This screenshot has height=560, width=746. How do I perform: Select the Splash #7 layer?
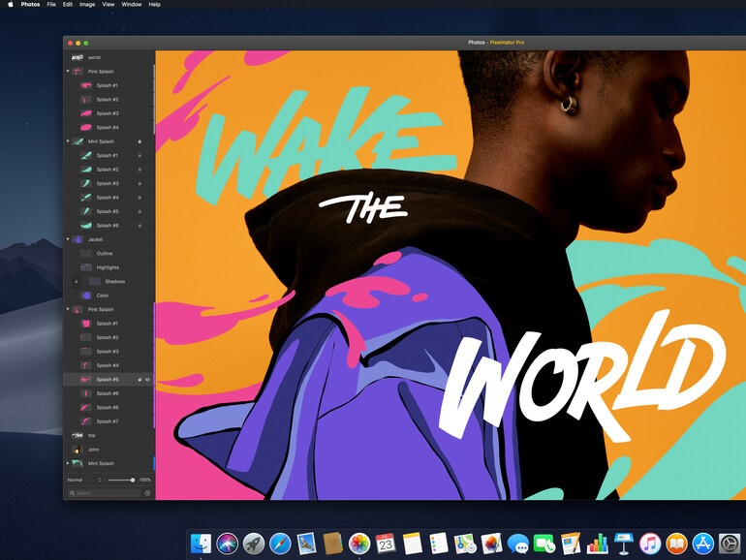(109, 421)
